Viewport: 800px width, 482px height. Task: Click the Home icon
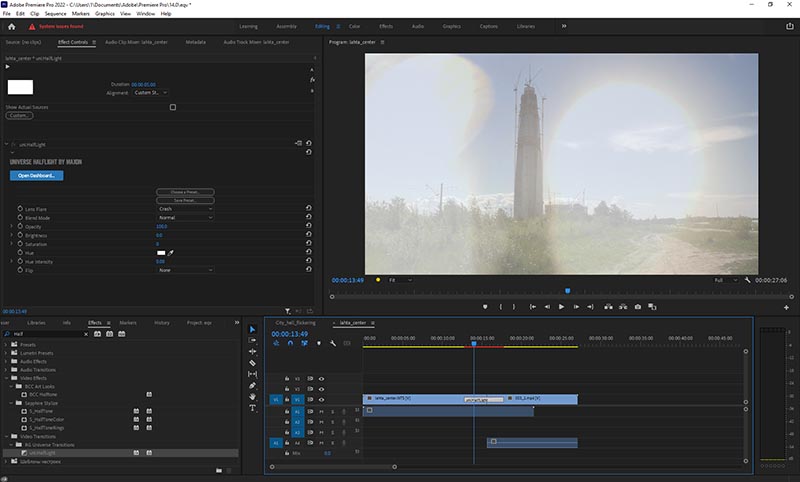pyautogui.click(x=12, y=27)
